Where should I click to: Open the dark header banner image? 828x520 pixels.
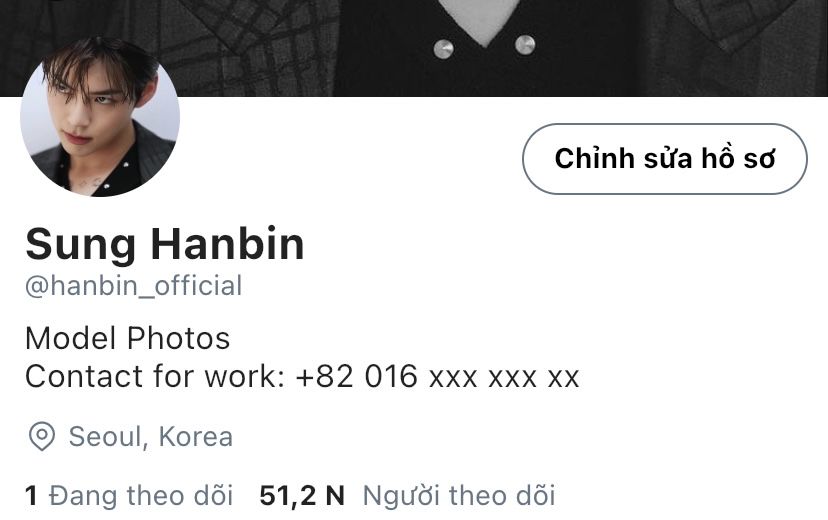[414, 48]
